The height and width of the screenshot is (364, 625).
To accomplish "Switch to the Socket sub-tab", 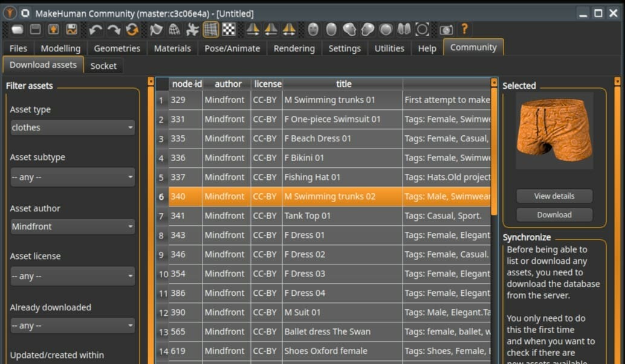I will point(103,66).
